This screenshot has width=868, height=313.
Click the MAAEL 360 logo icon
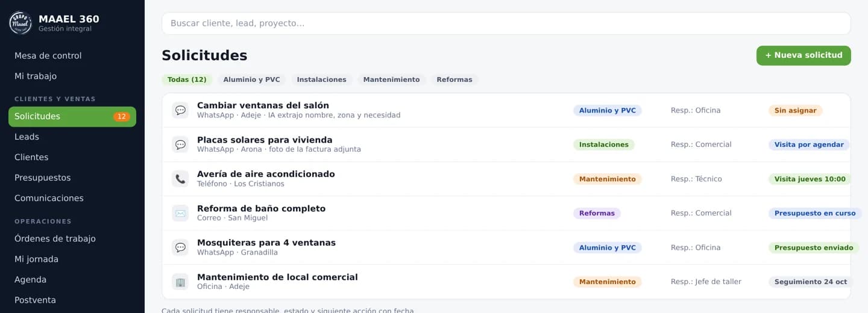tap(20, 23)
